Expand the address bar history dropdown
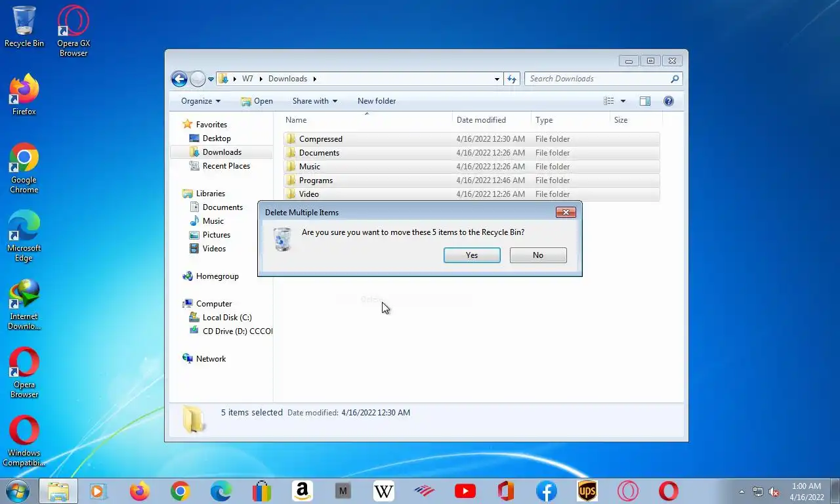 click(x=497, y=79)
